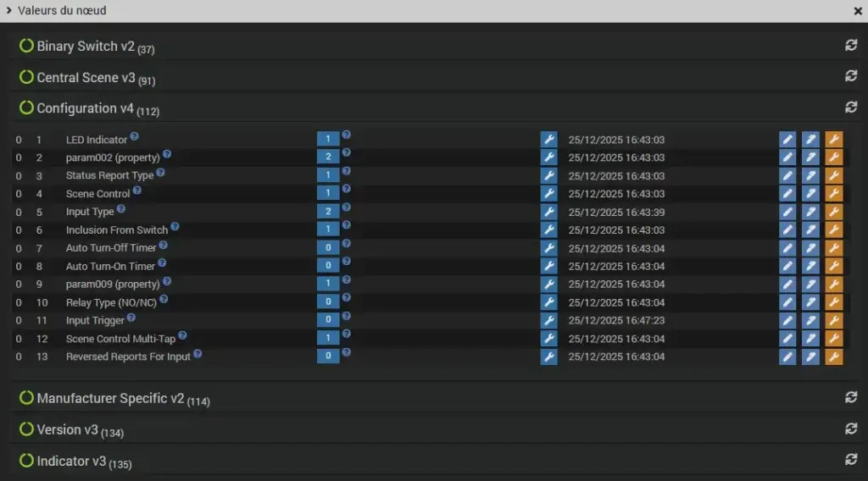Refresh the Indicator v3 section
This screenshot has height=481, width=868.
851,459
